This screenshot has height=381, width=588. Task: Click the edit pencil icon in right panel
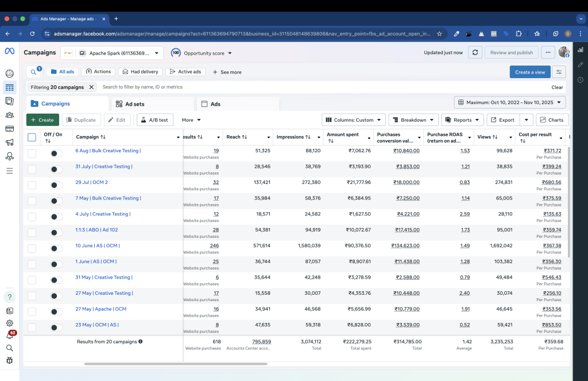click(x=580, y=65)
